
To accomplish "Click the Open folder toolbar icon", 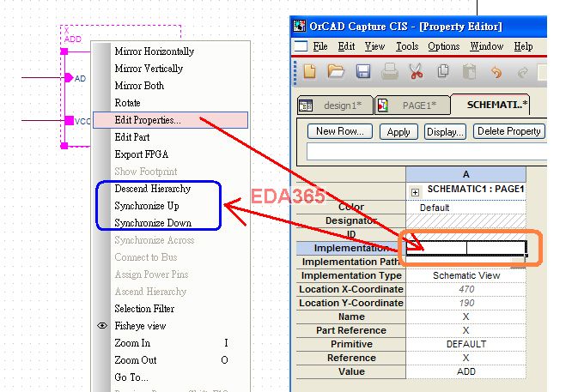I will pos(336,71).
